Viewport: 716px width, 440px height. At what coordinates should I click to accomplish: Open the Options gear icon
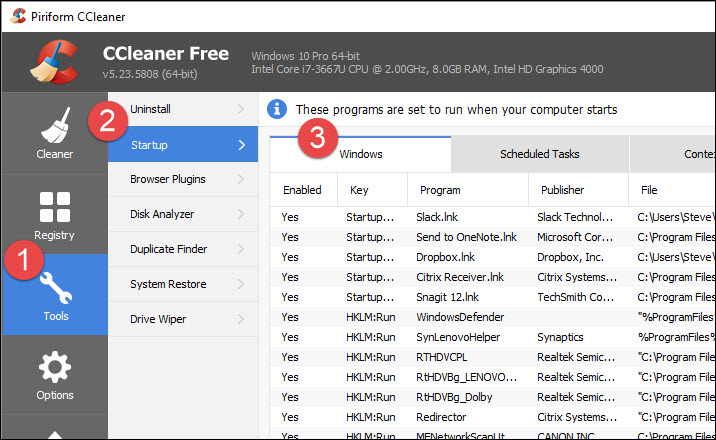click(x=55, y=367)
